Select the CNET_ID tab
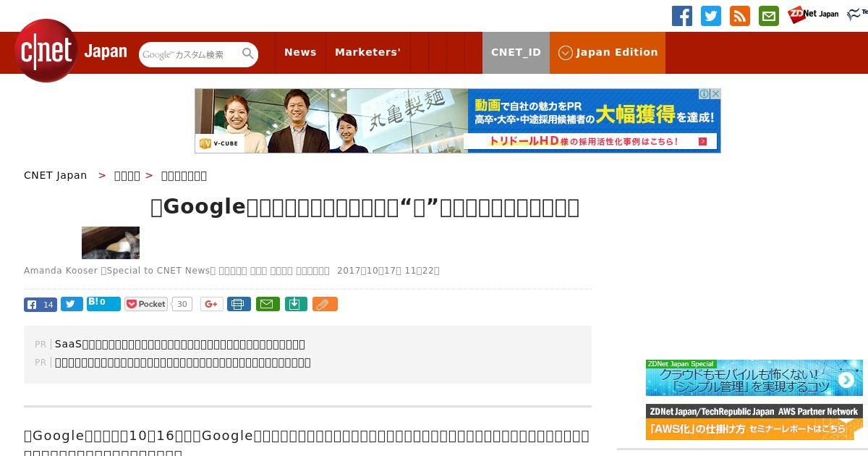The height and width of the screenshot is (456, 868). (516, 52)
